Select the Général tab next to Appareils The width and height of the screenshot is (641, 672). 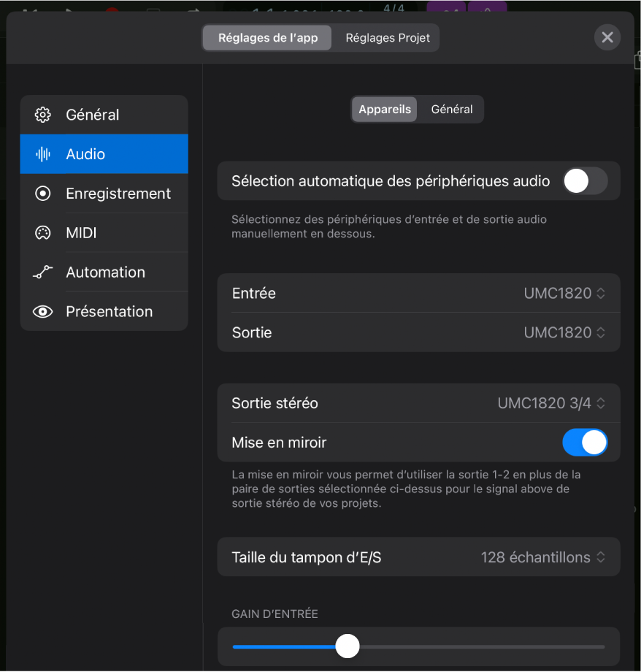pos(451,109)
